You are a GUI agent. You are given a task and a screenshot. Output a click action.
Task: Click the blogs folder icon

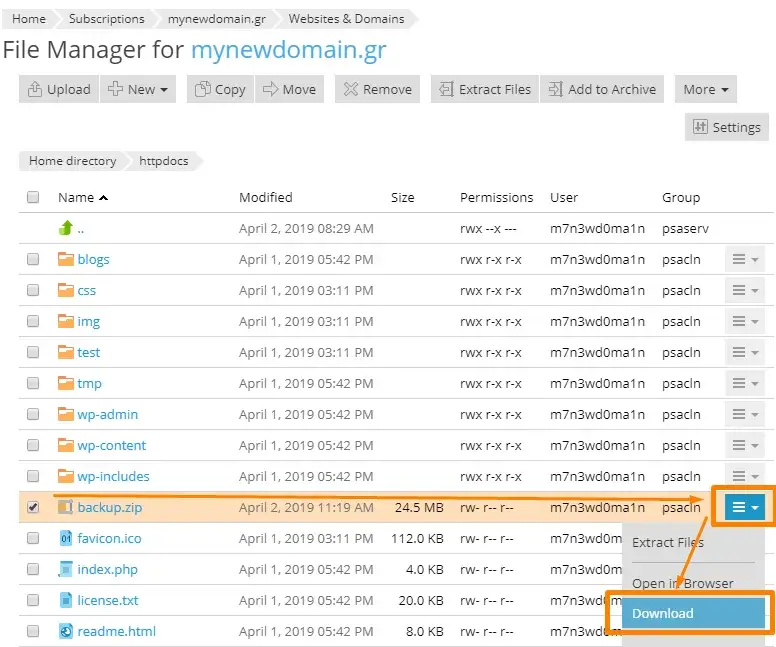(x=66, y=259)
